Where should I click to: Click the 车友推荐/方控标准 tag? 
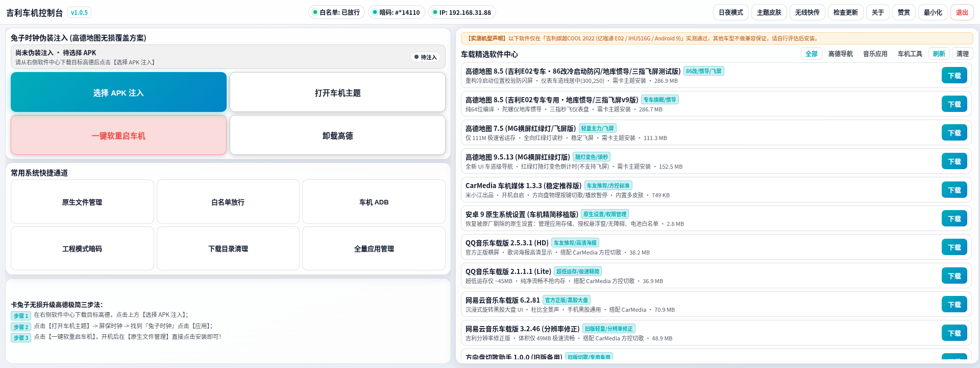click(608, 186)
